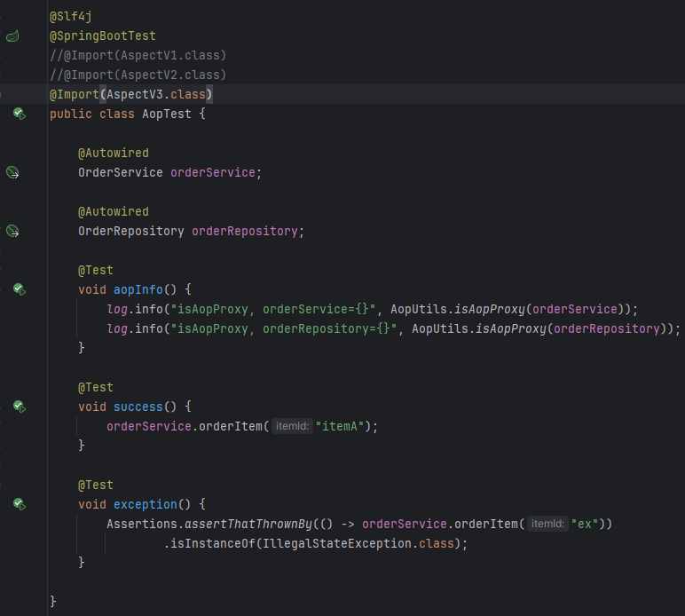The width and height of the screenshot is (685, 616).
Task: Click the string "isAopProxy, orderService={}"
Action: 273,309
